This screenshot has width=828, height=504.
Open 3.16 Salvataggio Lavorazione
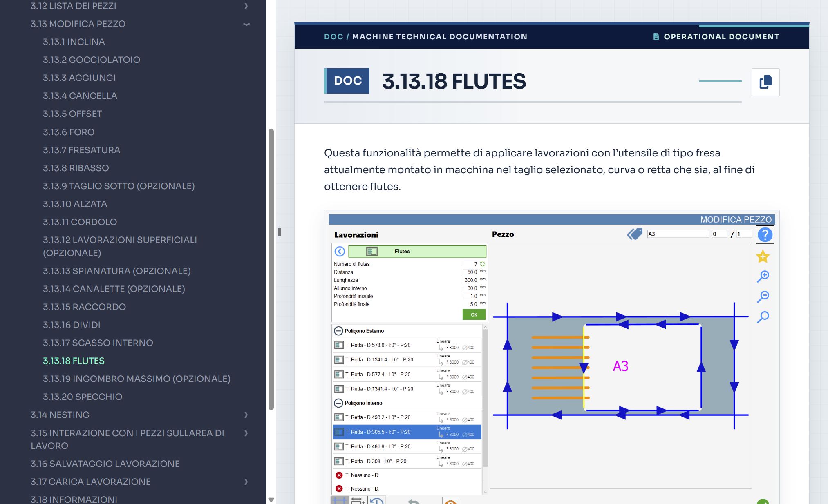pyautogui.click(x=105, y=464)
